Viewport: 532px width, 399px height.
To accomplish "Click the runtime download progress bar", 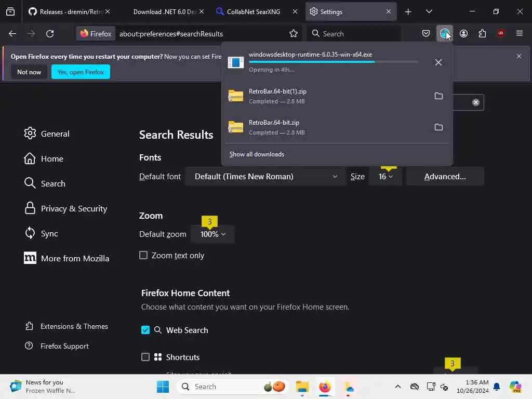I will (334, 62).
